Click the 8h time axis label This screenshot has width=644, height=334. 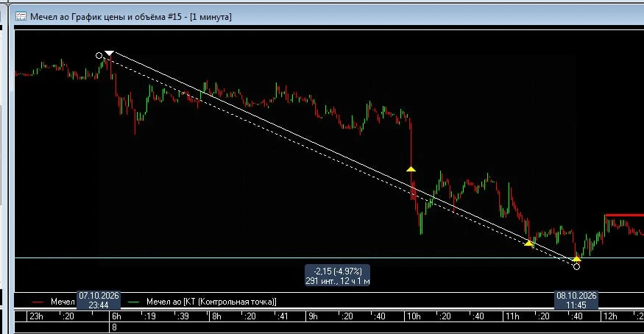[x=216, y=316]
